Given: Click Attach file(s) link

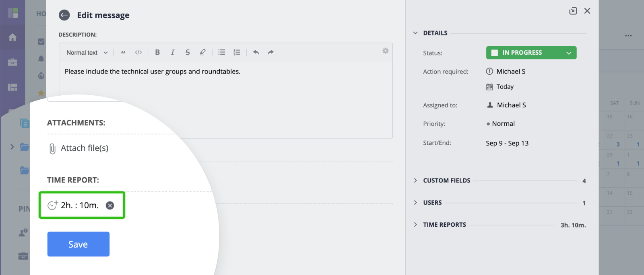Looking at the screenshot, I should coord(85,148).
